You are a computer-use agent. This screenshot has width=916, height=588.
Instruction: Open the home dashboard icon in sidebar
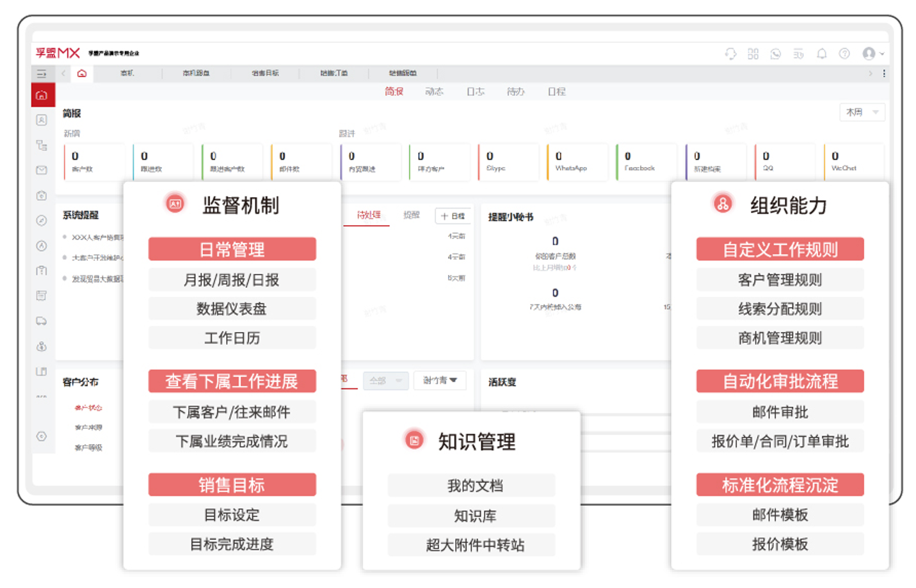42,95
